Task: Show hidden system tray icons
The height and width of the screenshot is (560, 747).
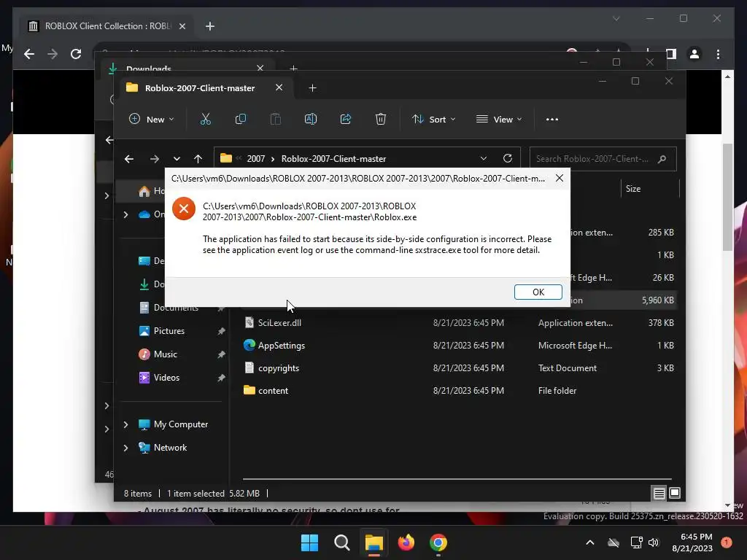Action: (589, 542)
